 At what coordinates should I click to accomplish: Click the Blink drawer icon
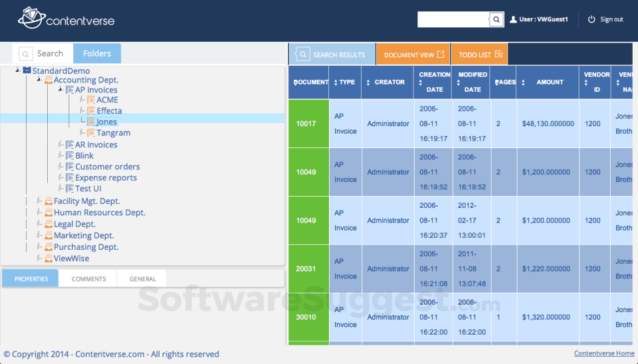pyautogui.click(x=70, y=156)
